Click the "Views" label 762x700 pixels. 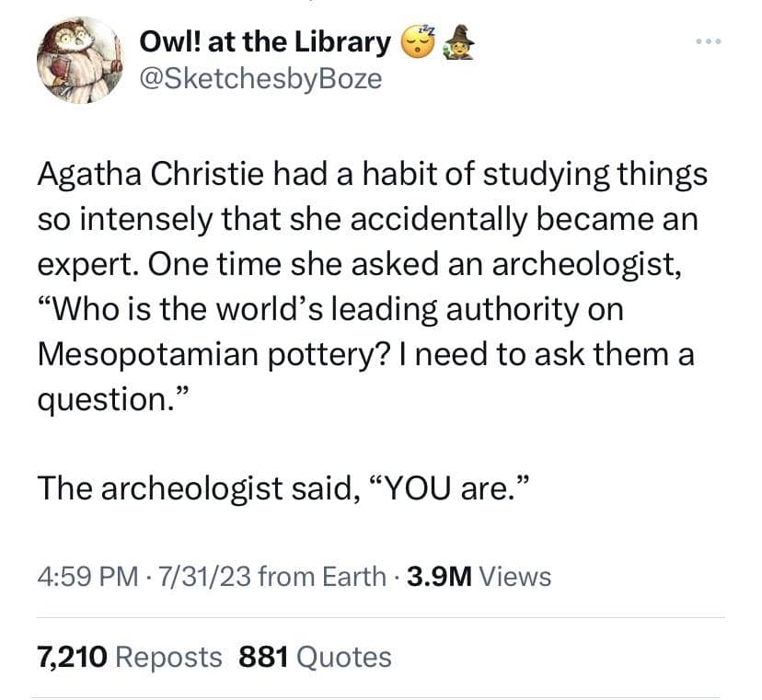click(515, 577)
